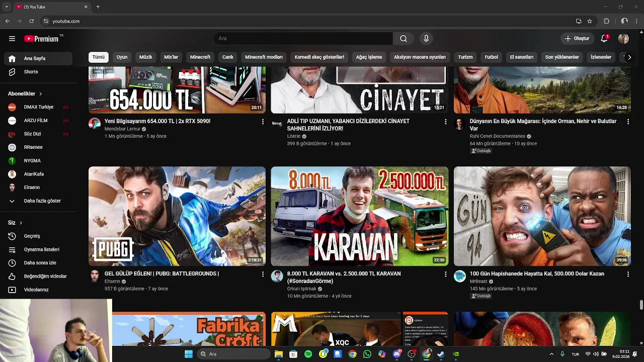Open Videolarınız in sidebar
Image resolution: width=644 pixels, height=362 pixels.
click(x=39, y=290)
